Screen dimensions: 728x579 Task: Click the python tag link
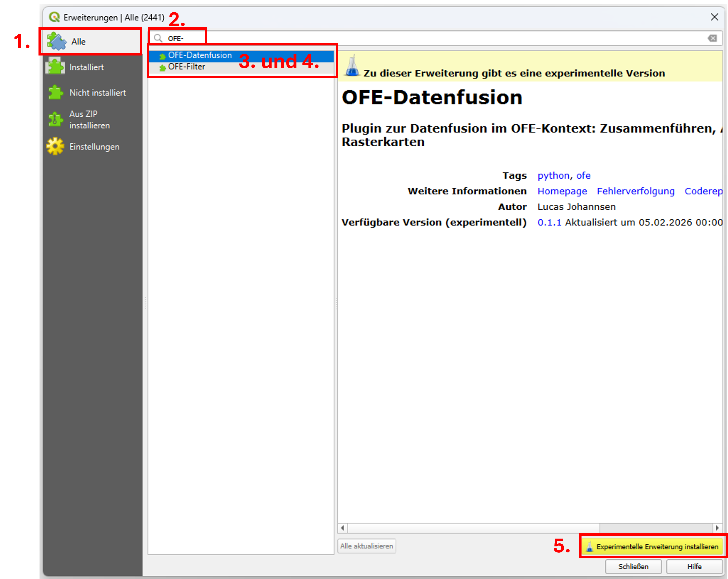[553, 176]
